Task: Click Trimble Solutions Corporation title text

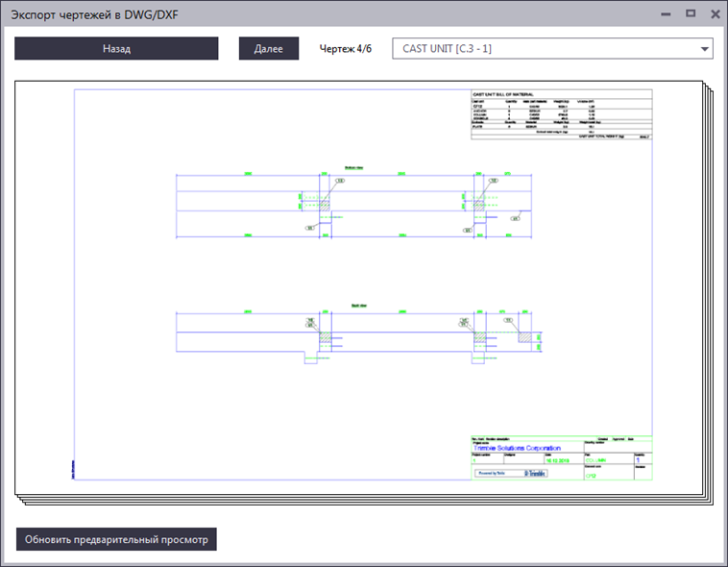Action: point(517,448)
